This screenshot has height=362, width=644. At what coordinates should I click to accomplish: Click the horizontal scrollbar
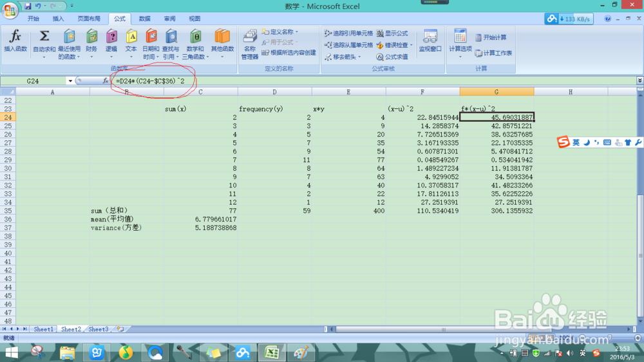[x=443, y=329]
